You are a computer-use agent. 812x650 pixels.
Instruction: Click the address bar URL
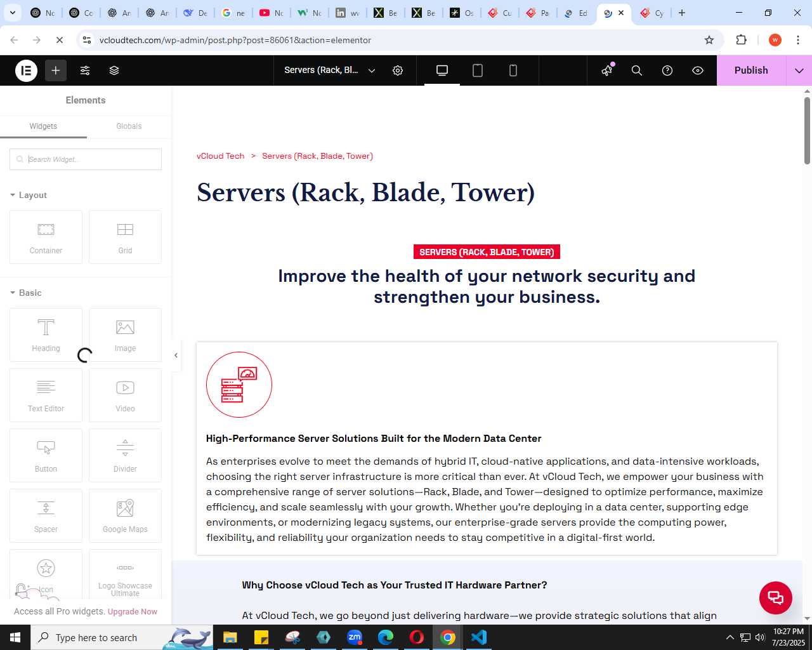click(x=235, y=40)
